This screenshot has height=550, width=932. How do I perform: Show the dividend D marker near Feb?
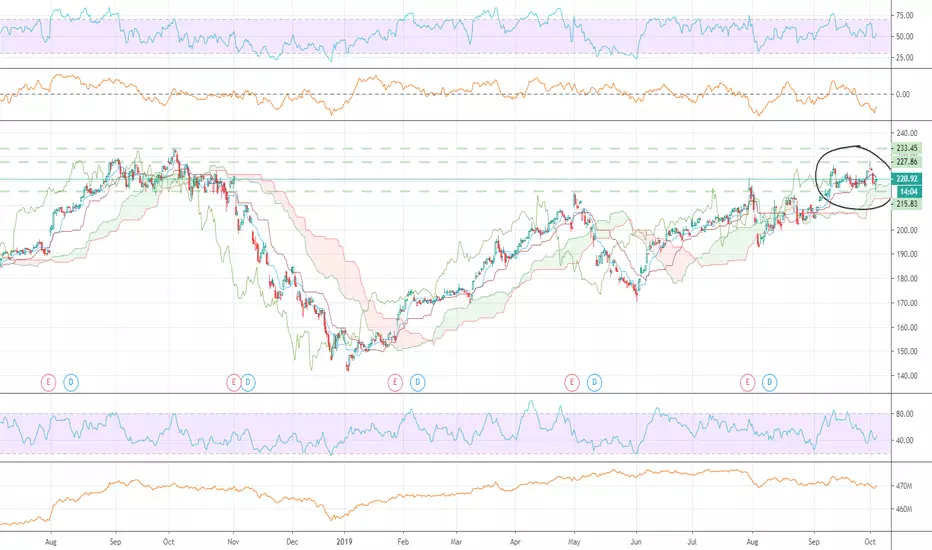[418, 382]
